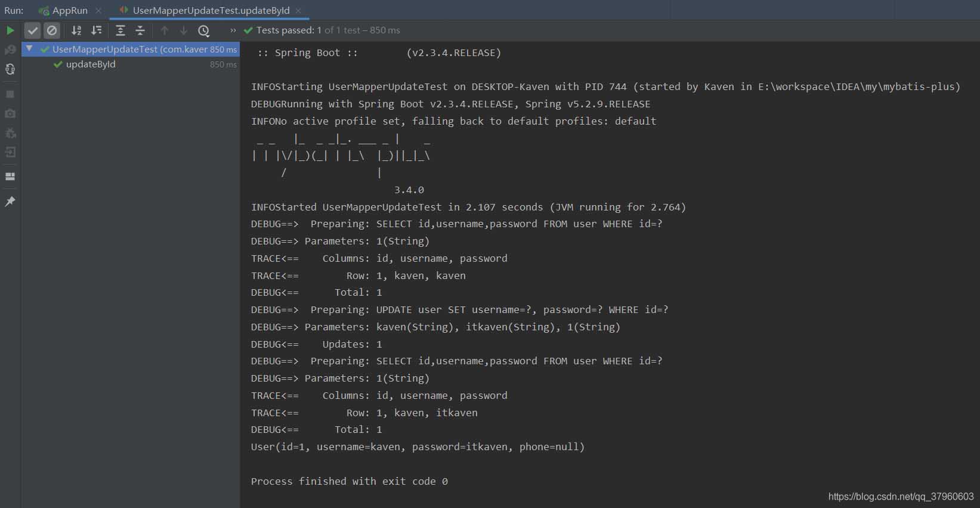The image size is (980, 508).
Task: Click the green check icon beside updateById
Action: click(x=58, y=64)
